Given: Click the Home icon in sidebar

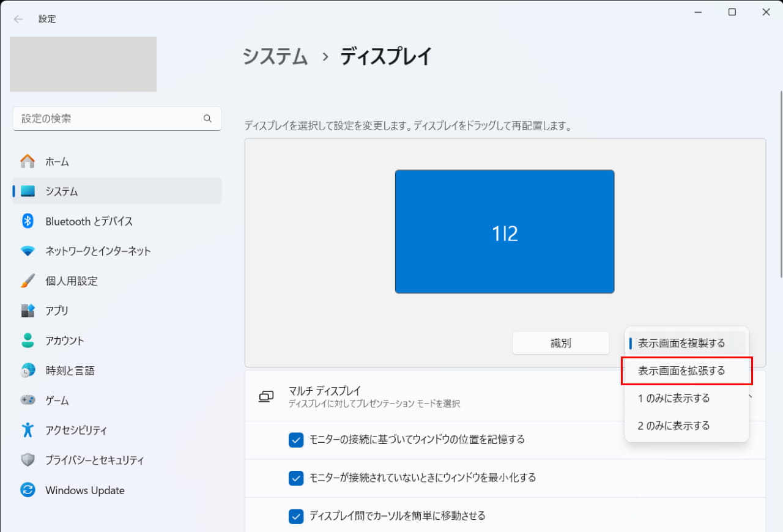Looking at the screenshot, I should [28, 161].
